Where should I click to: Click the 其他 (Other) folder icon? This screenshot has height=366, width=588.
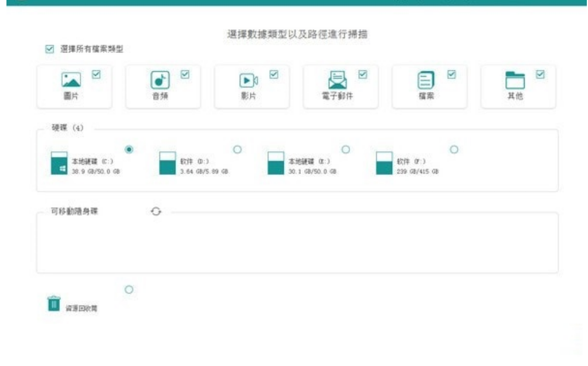tap(515, 80)
